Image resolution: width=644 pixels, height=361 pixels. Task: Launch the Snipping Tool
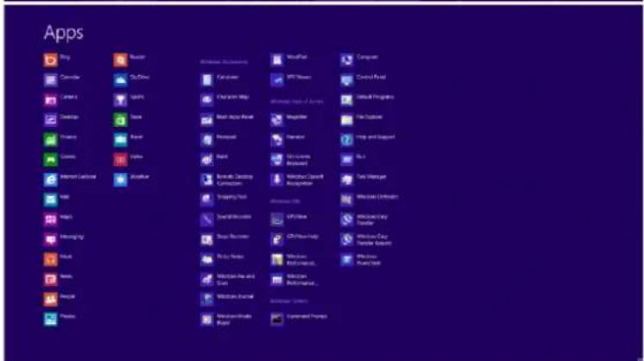224,199
